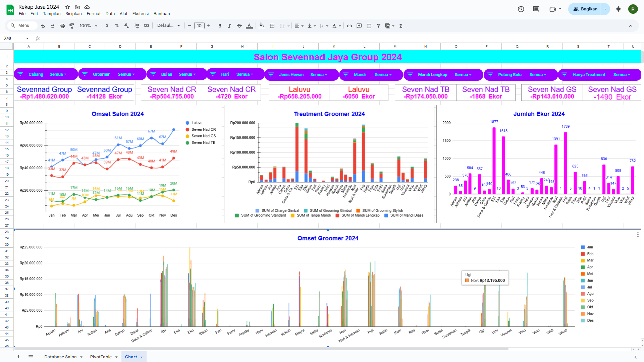Open the zoom 100% dropdown

point(88,26)
